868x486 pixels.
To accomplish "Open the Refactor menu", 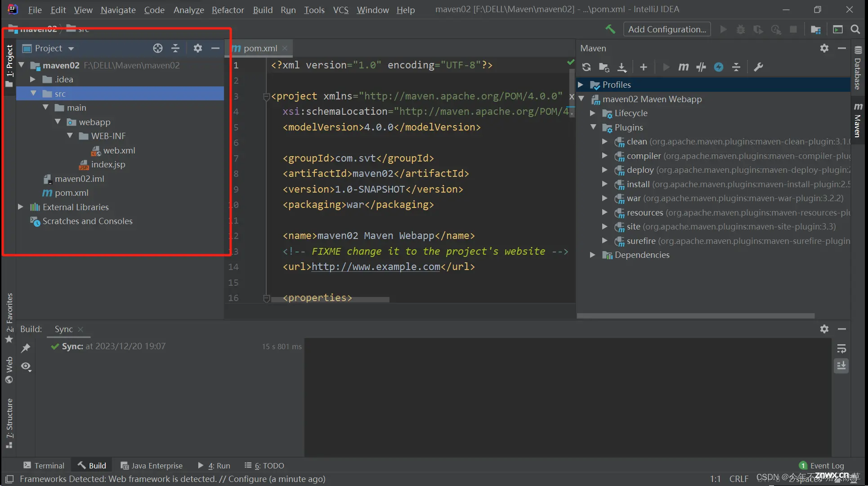I will point(228,9).
